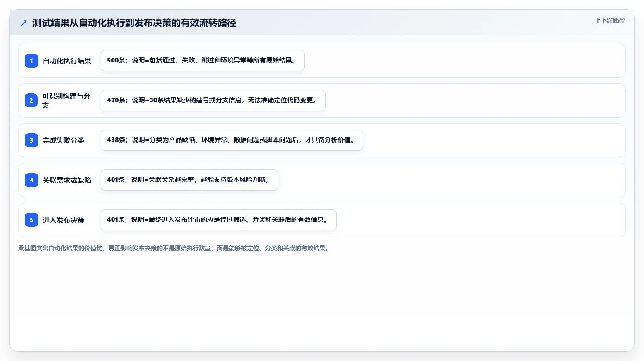Open the 438条 description box
The width and height of the screenshot is (644, 361).
232,140
